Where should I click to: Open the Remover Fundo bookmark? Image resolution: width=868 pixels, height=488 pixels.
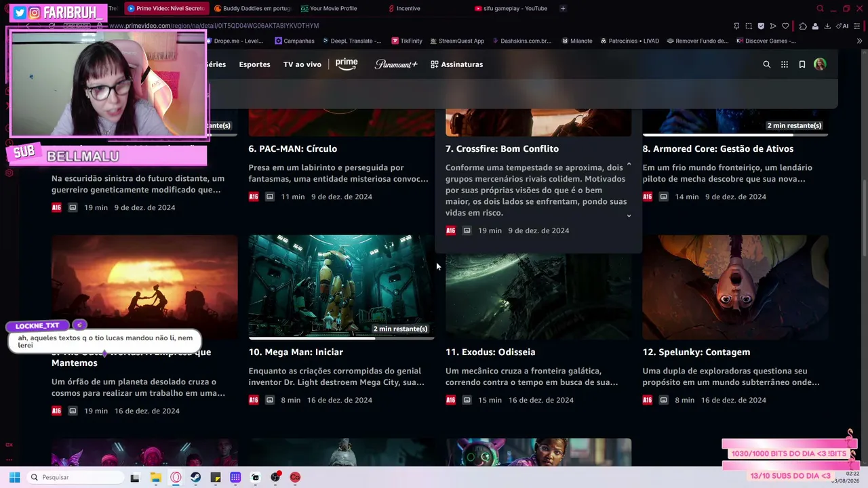(698, 41)
